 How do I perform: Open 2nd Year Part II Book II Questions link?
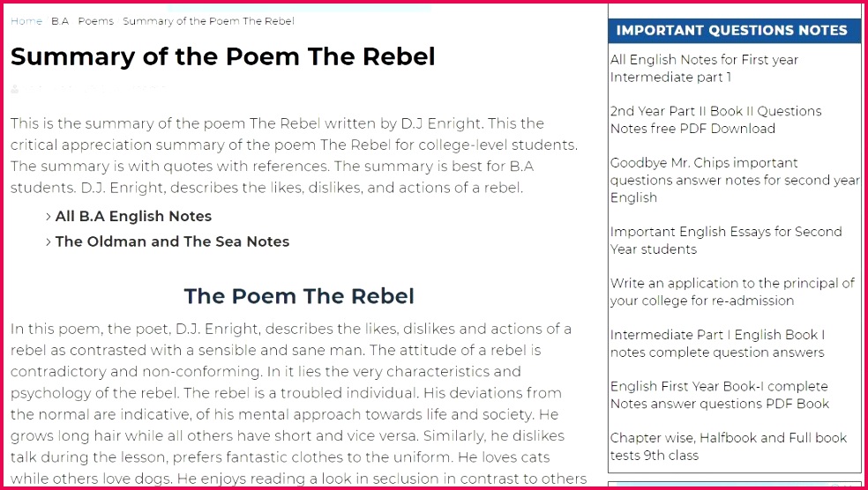click(715, 120)
